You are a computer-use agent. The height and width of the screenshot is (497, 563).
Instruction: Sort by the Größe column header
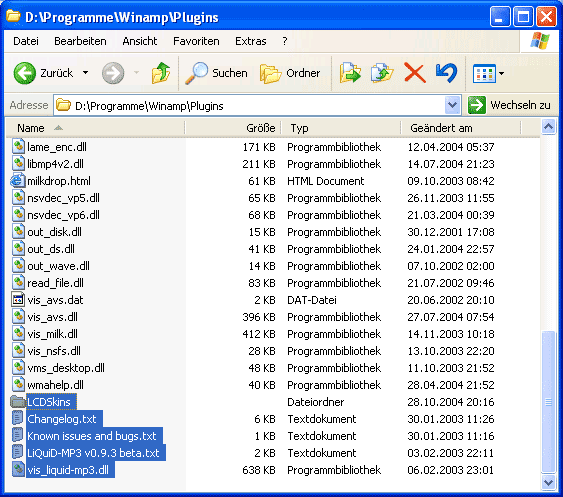click(x=233, y=128)
